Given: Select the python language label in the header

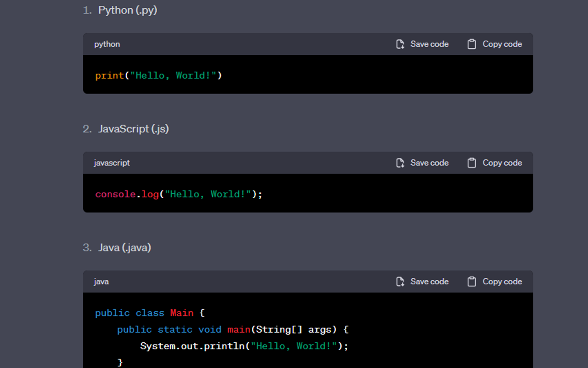Looking at the screenshot, I should 107,44.
